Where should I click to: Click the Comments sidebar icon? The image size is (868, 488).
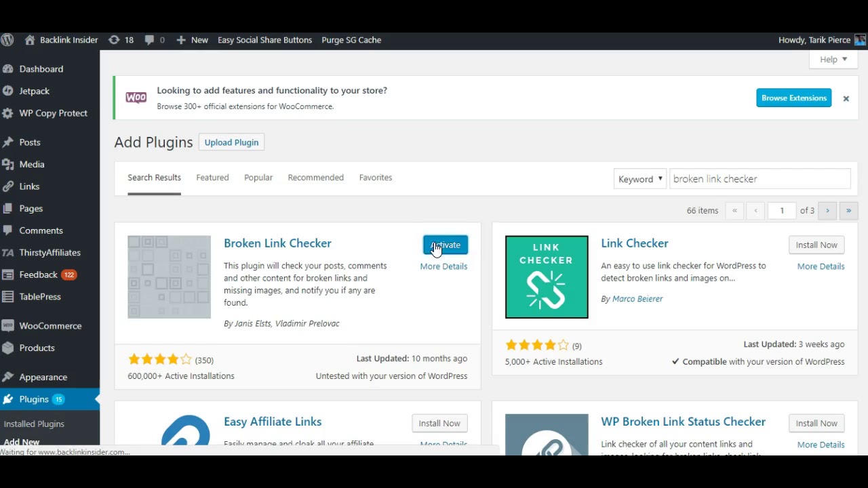tap(7, 230)
